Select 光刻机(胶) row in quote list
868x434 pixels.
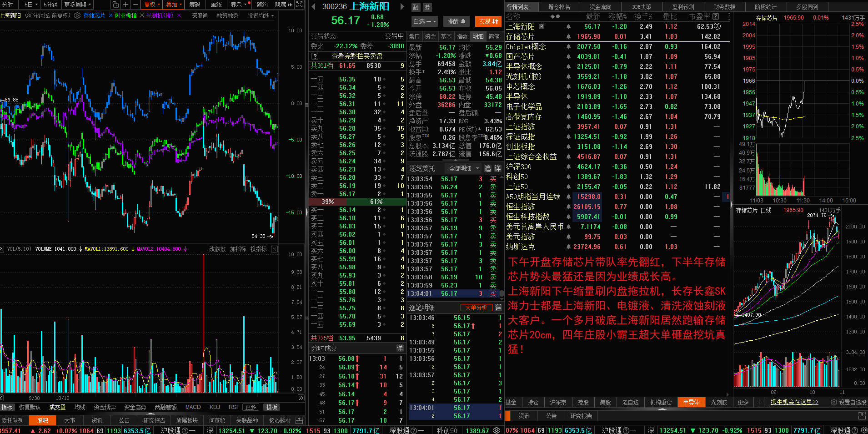coord(617,77)
